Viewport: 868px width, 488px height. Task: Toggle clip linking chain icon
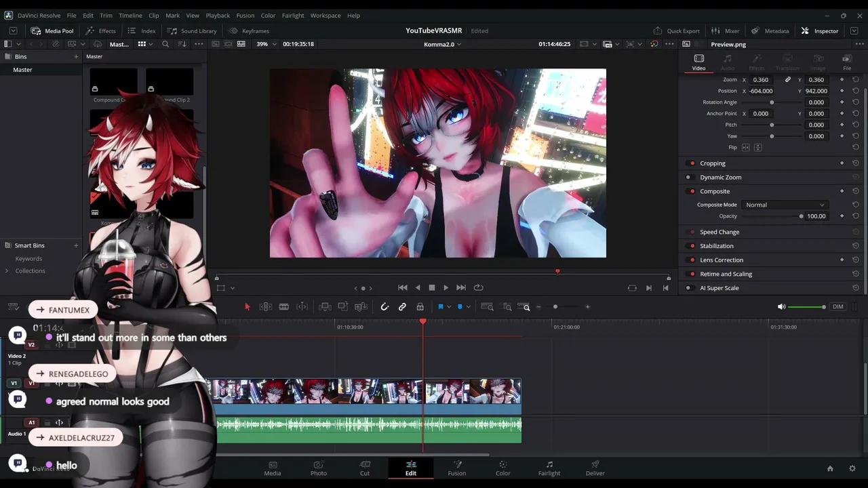coord(402,307)
